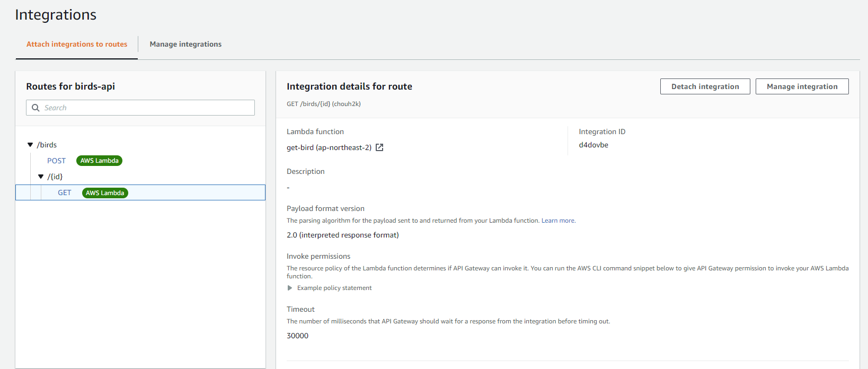The width and height of the screenshot is (868, 369).
Task: Open the Manage integrations tab
Action: (x=185, y=44)
